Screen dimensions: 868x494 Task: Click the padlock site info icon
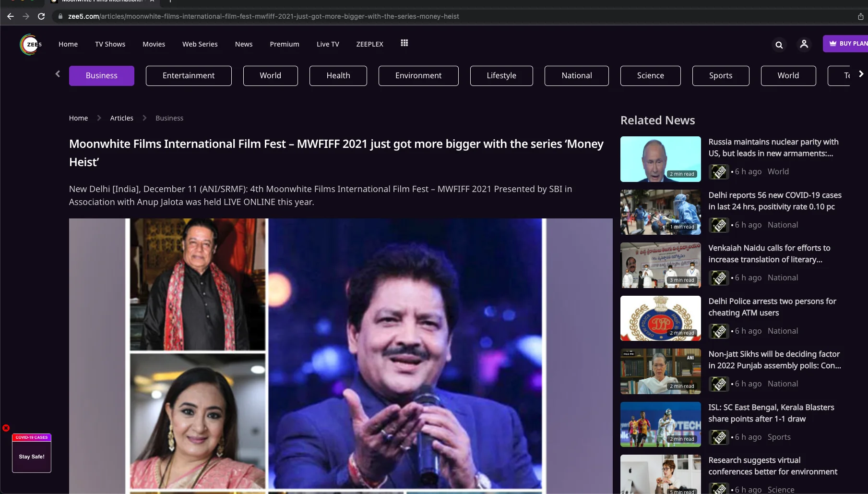60,16
